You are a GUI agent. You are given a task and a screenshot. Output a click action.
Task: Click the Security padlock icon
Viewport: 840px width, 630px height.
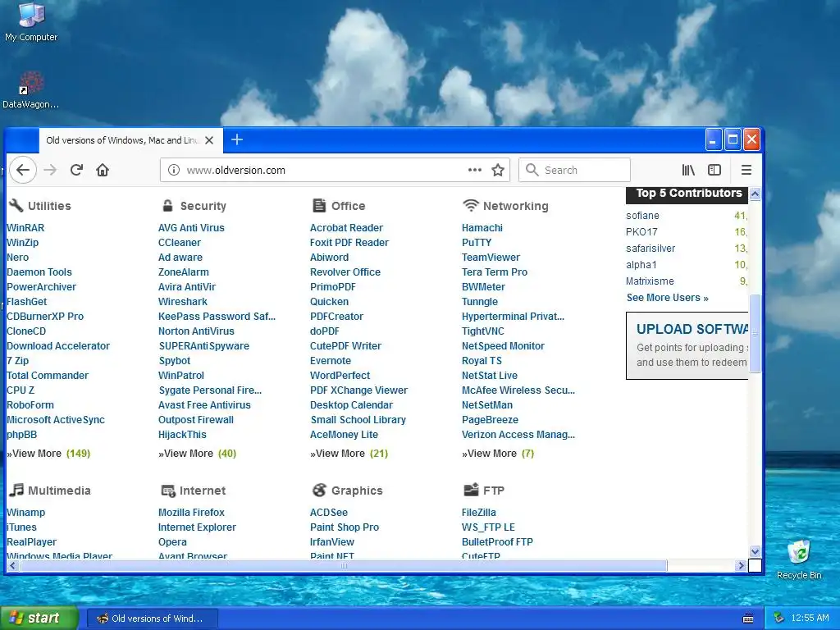pos(167,205)
